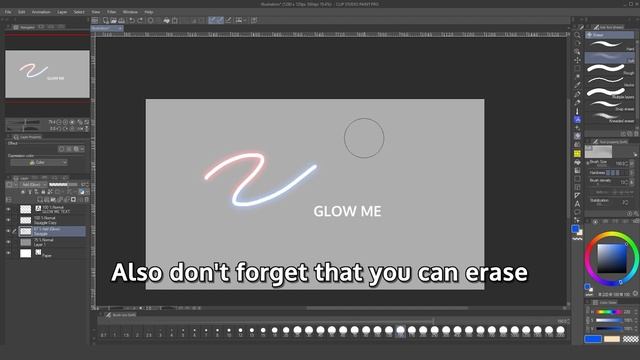Hide the Squiggle Copy layer

[8, 220]
